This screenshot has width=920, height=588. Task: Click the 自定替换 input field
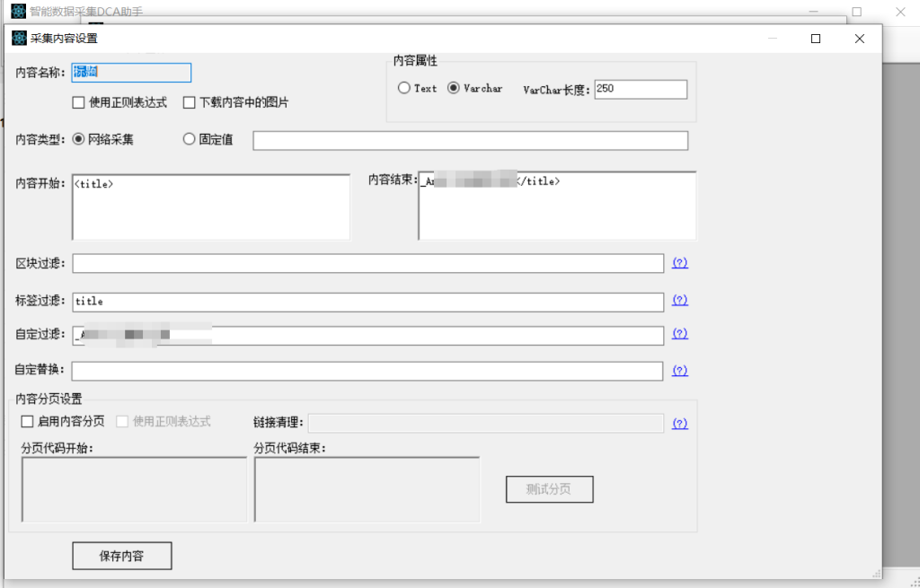coord(367,371)
